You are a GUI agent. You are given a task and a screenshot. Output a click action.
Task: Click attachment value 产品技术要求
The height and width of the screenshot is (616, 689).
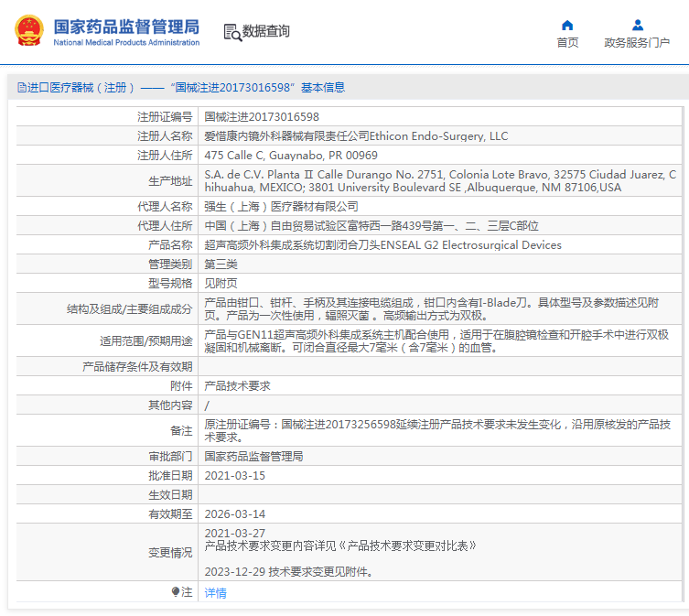(x=237, y=386)
